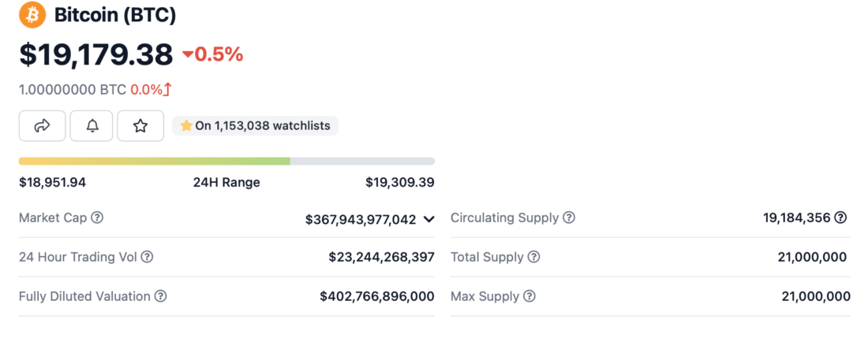Click the Market Cap info icon

(x=97, y=217)
